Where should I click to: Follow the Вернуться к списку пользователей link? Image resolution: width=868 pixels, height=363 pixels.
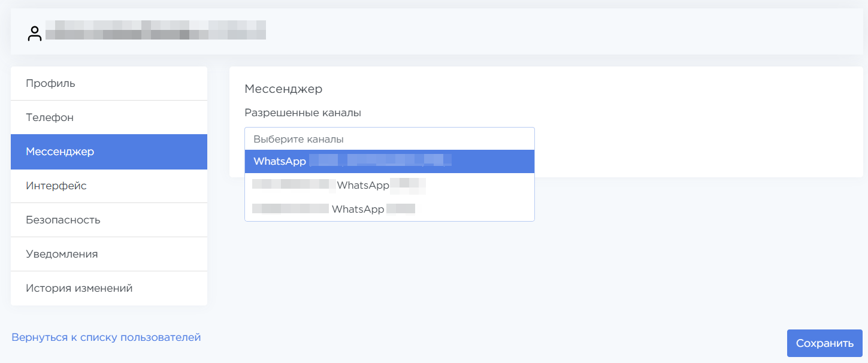[x=106, y=337]
